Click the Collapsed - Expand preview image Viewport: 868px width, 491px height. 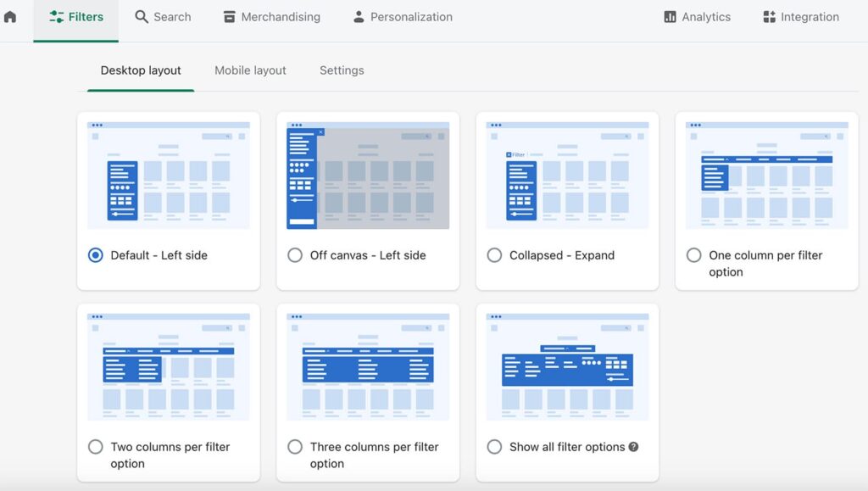tap(567, 176)
